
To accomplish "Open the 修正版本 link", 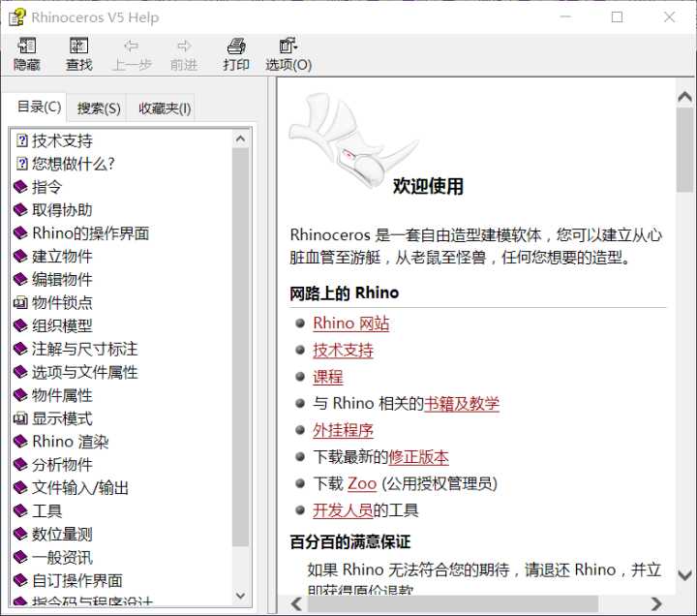I will [418, 457].
